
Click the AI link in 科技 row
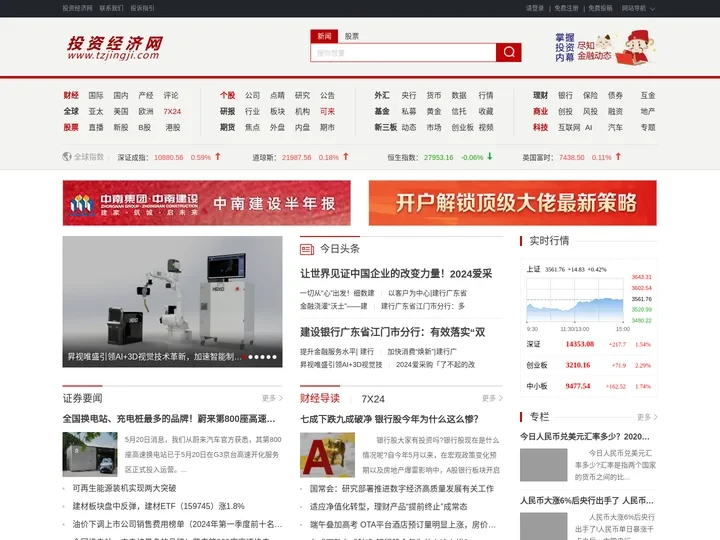[589, 128]
